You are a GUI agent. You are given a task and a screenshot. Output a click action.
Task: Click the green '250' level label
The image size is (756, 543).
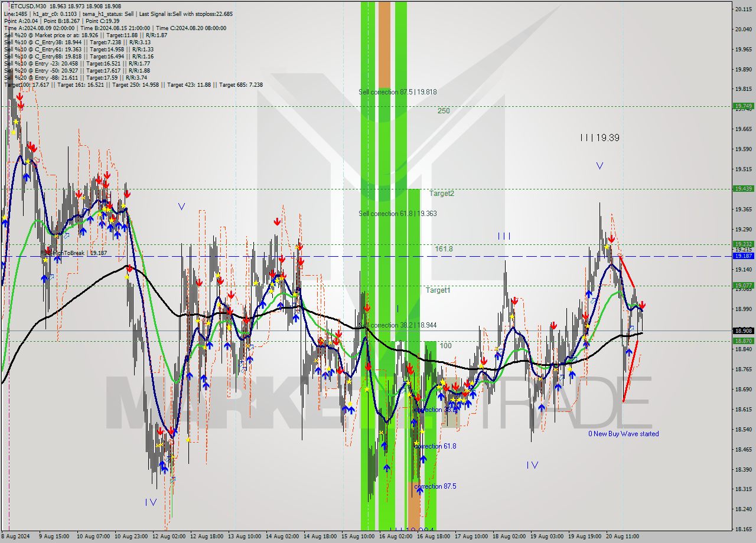coord(444,111)
